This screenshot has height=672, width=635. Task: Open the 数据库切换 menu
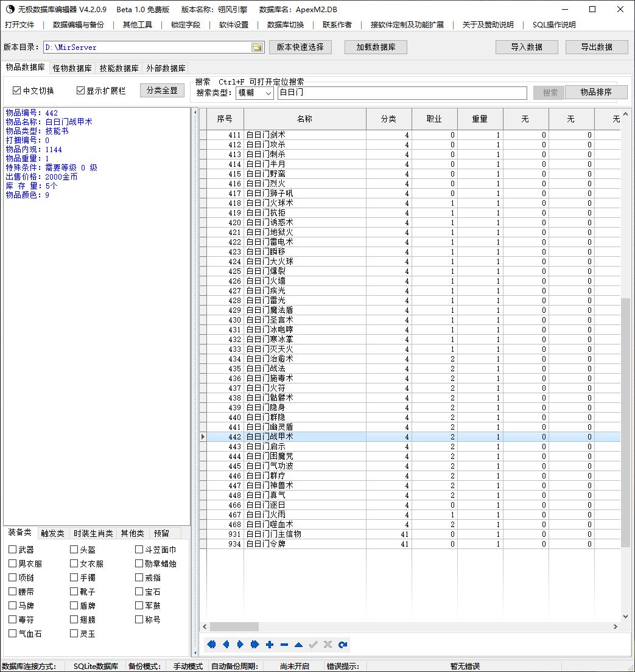[x=285, y=25]
